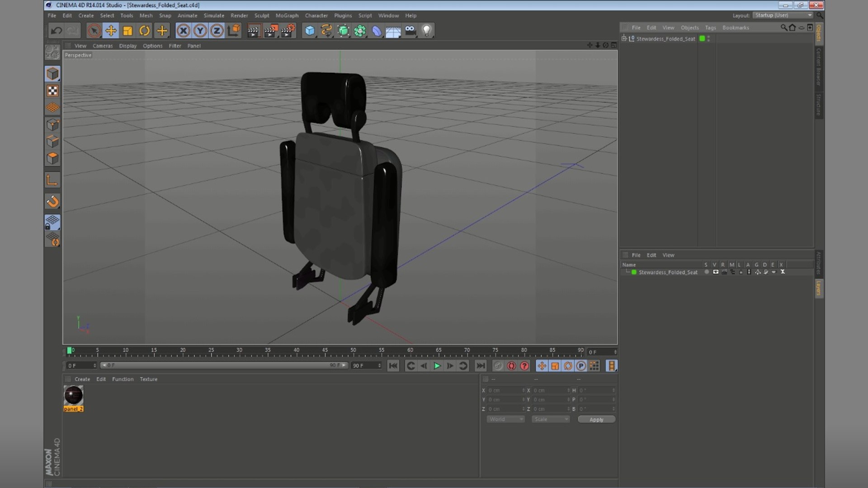Search in the Object Manager
The height and width of the screenshot is (488, 868).
pyautogui.click(x=783, y=28)
